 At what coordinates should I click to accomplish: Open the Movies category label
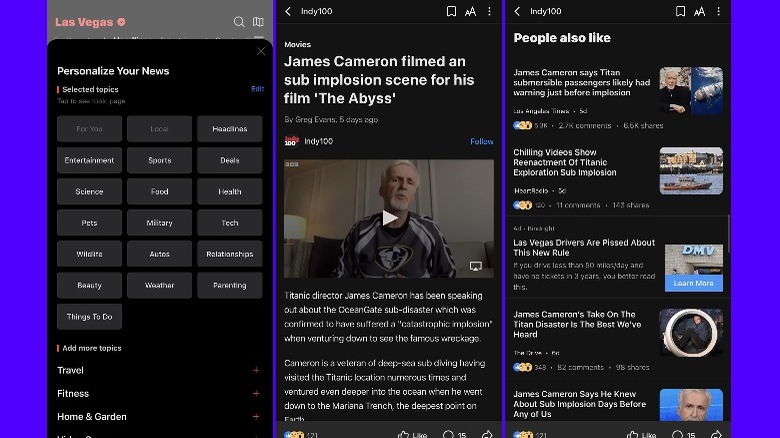tap(297, 44)
